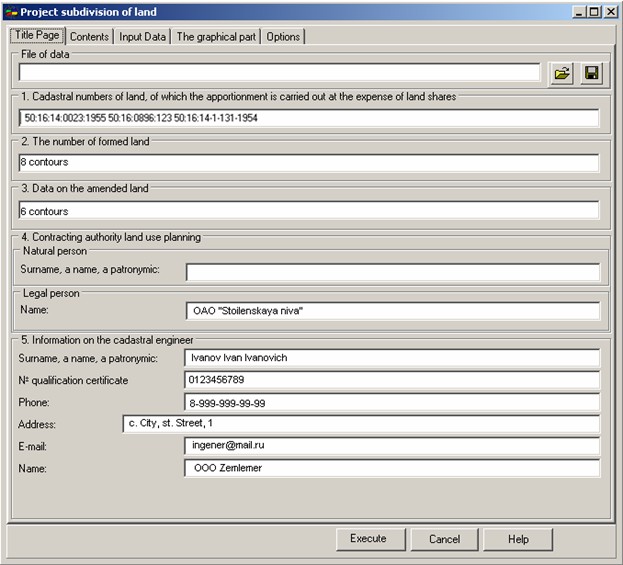This screenshot has height=565, width=623.
Task: Click the OOO Zemlemer name field
Action: click(x=392, y=468)
